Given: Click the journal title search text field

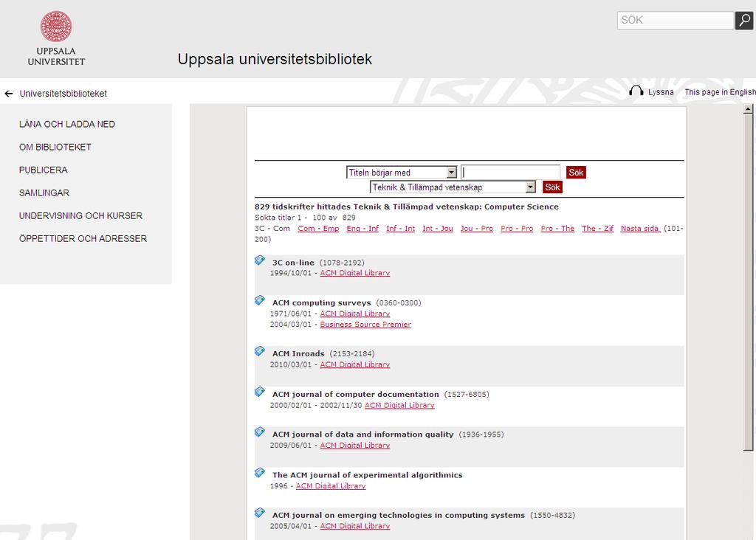Looking at the screenshot, I should [x=511, y=173].
